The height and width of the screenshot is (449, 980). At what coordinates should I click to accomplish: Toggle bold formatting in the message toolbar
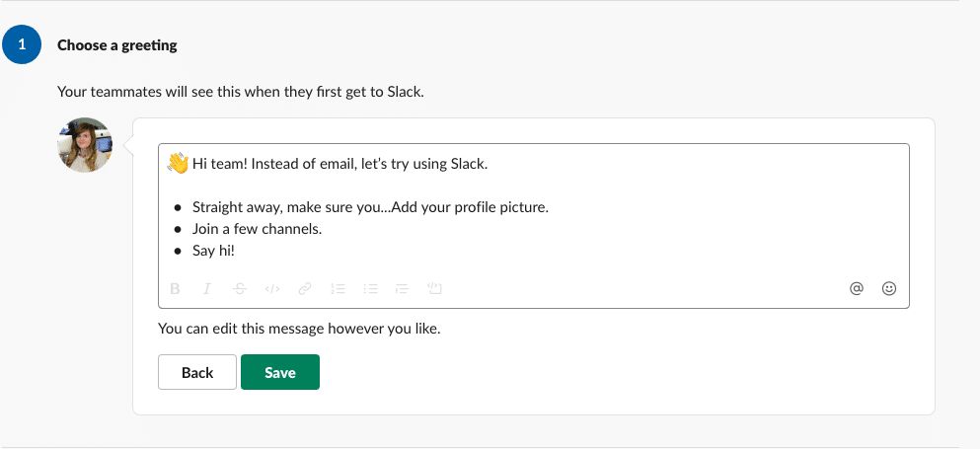click(x=175, y=288)
